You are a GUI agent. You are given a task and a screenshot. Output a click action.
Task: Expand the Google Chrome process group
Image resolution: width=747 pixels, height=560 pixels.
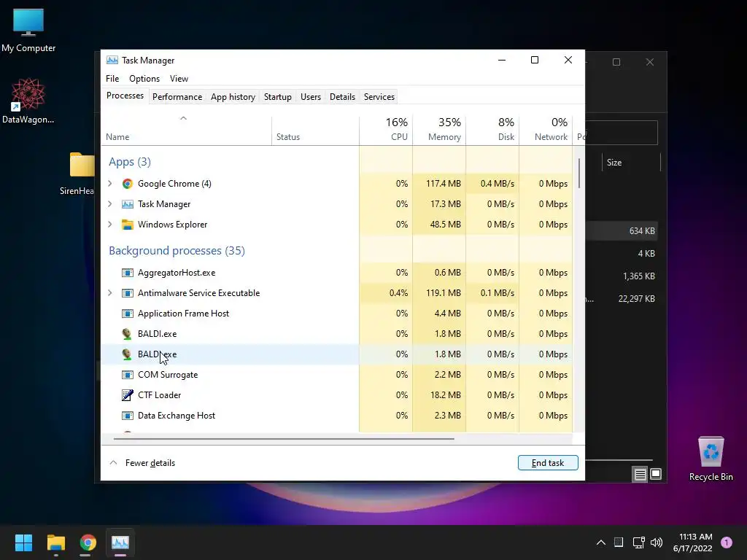pyautogui.click(x=110, y=184)
